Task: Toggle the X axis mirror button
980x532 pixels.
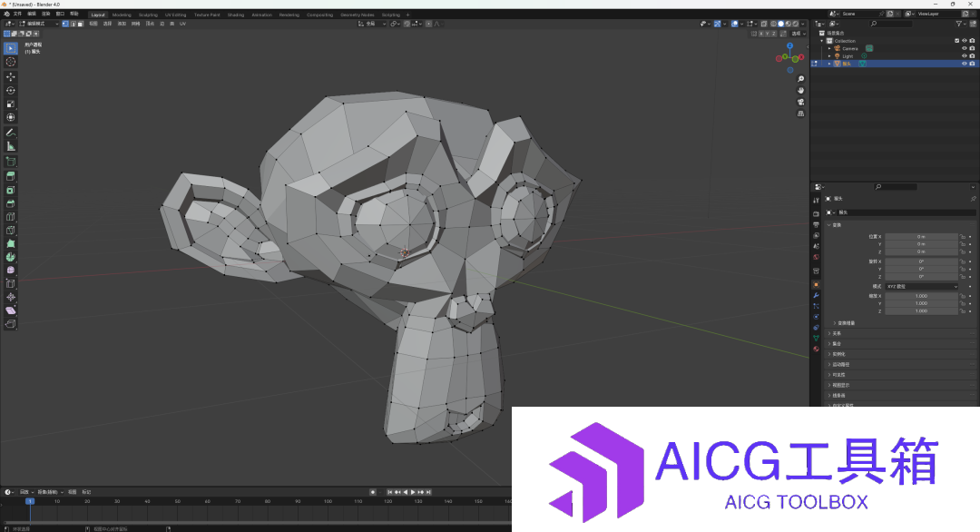Action: click(762, 34)
